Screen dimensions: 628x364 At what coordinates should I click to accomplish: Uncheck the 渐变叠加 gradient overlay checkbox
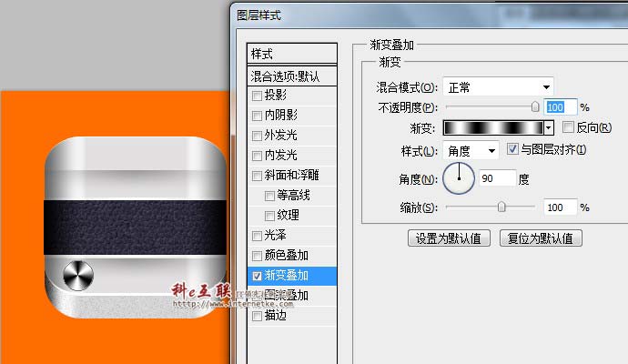click(x=258, y=276)
